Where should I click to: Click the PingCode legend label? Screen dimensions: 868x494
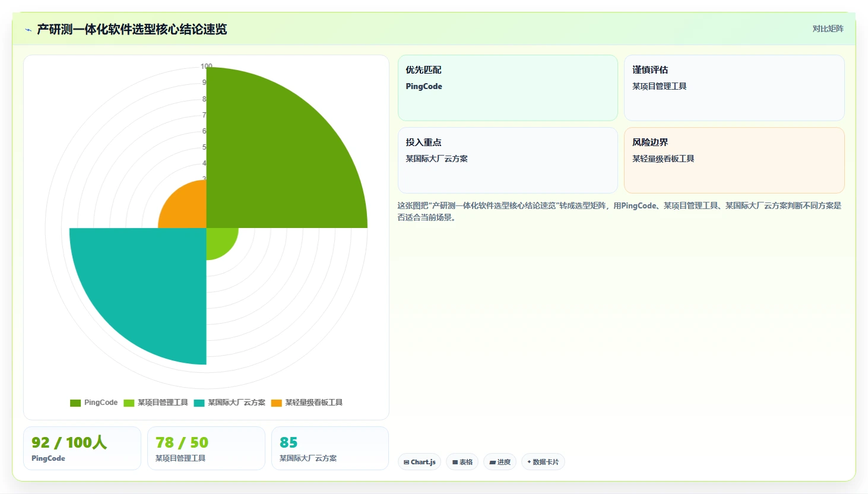(101, 403)
